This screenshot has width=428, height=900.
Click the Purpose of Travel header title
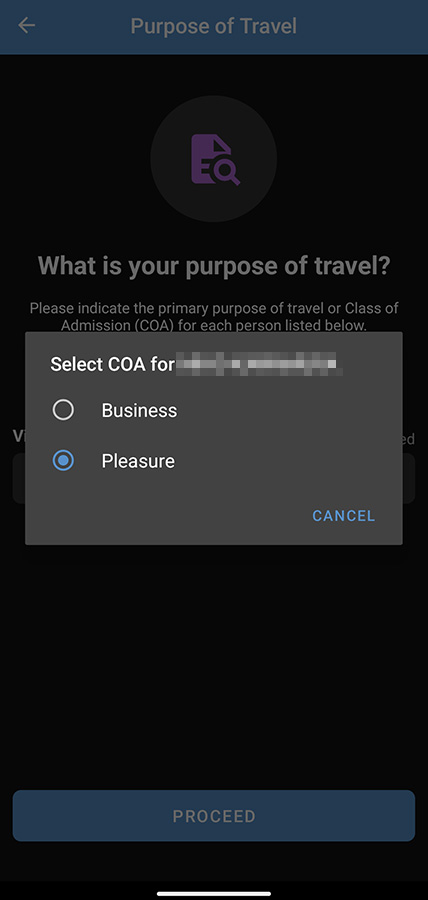click(x=214, y=26)
